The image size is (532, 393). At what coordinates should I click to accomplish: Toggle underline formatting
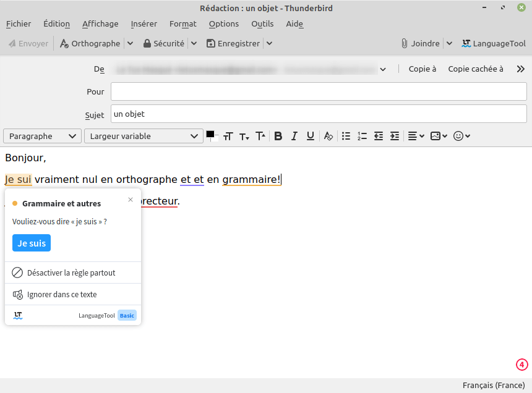[x=310, y=136]
